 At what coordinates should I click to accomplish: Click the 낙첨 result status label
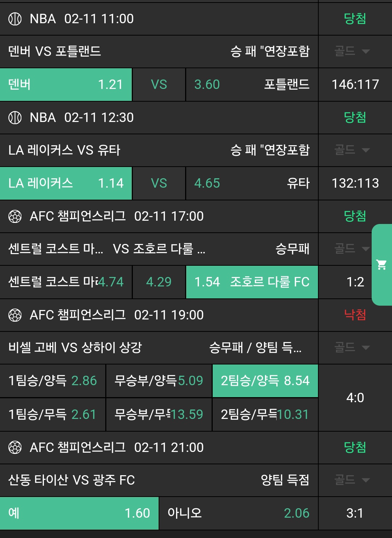[355, 315]
